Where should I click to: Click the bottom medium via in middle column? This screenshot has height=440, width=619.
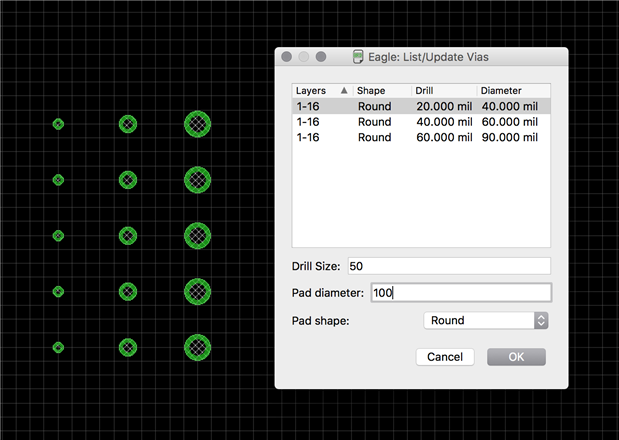(128, 347)
